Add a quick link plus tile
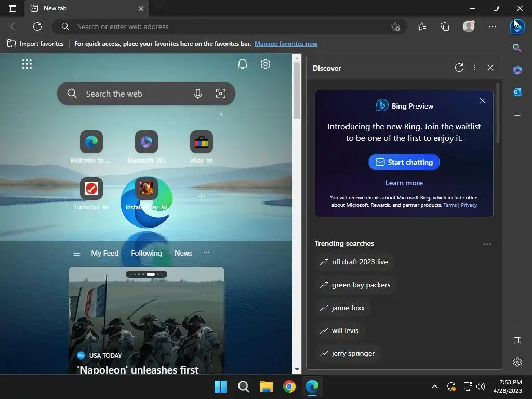This screenshot has height=399, width=532. [x=201, y=196]
